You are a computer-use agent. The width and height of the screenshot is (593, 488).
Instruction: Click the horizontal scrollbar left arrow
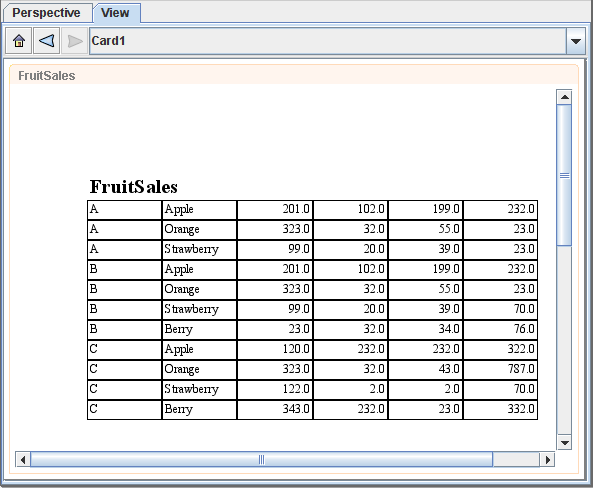23,460
